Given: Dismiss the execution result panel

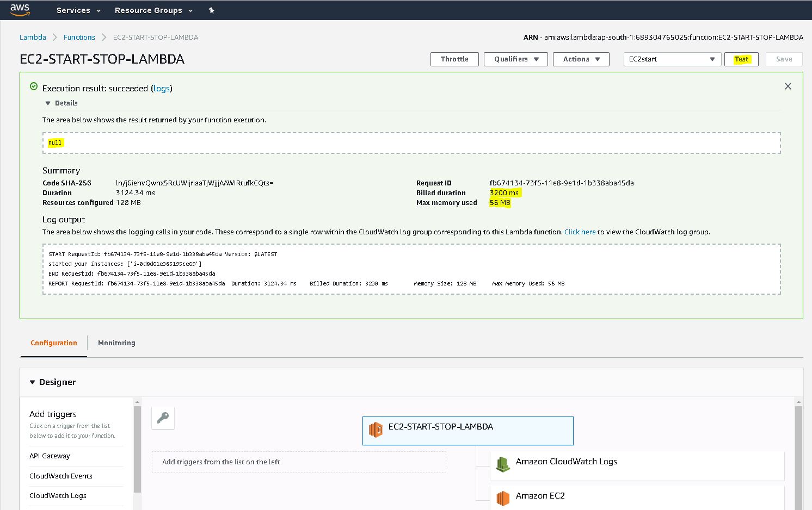Looking at the screenshot, I should 788,86.
